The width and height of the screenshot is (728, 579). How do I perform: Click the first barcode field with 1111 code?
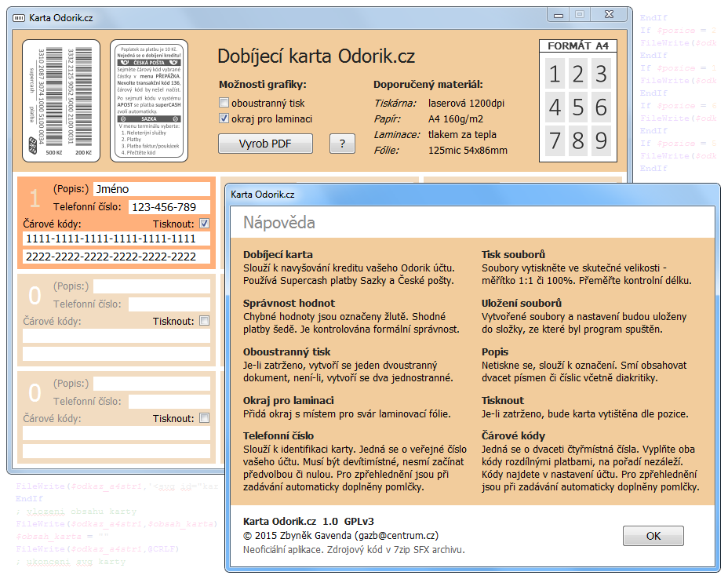116,239
